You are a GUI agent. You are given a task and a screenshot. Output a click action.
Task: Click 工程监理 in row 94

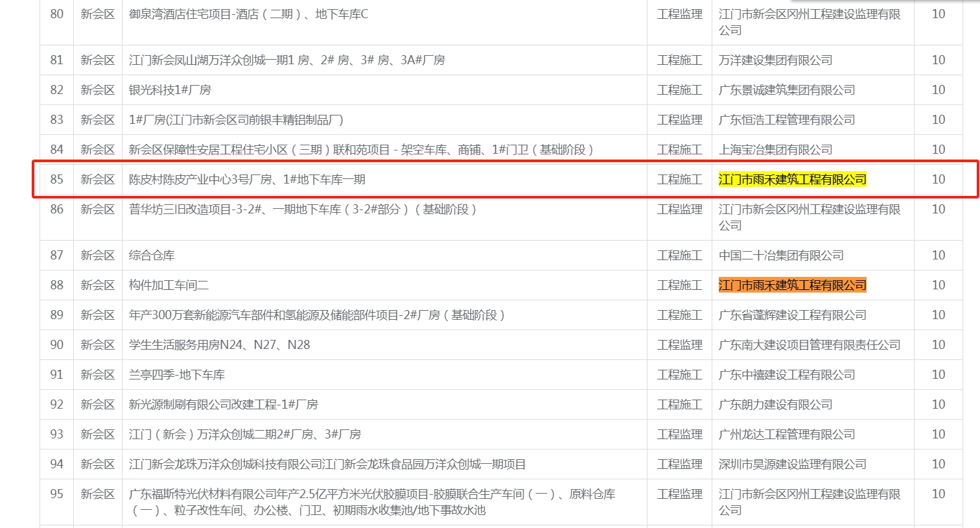pos(679,464)
